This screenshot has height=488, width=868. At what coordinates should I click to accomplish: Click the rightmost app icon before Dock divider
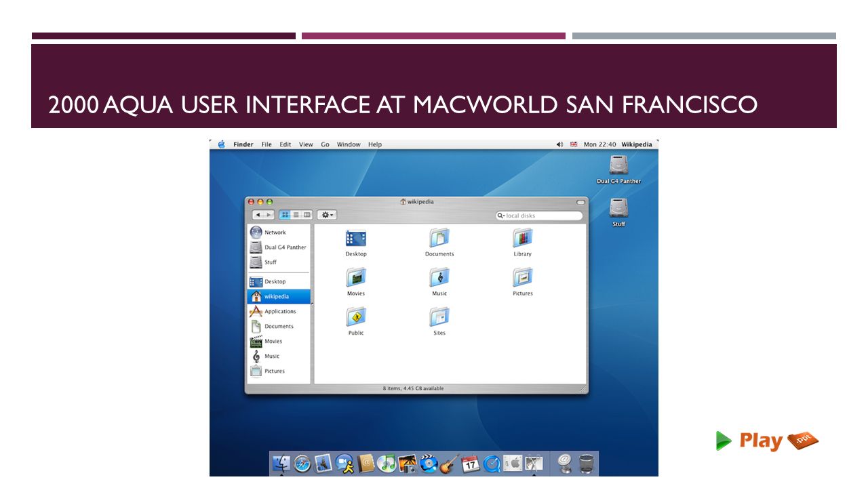[x=534, y=464]
